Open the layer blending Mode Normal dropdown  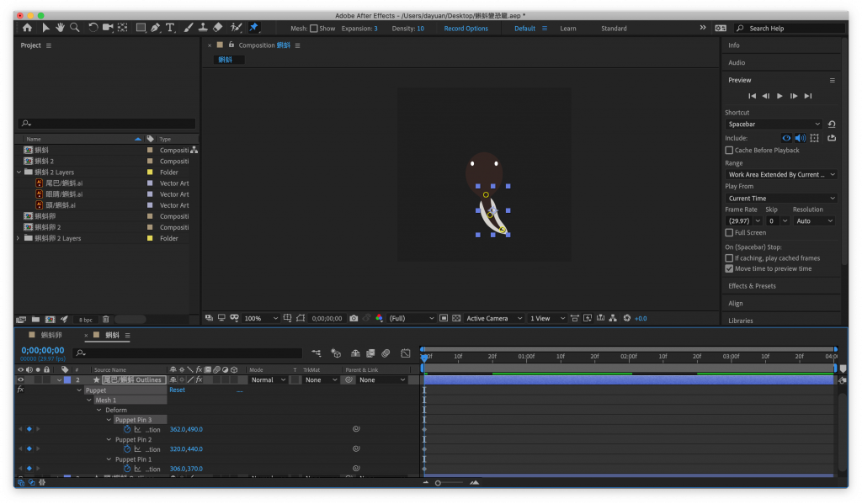[267, 380]
